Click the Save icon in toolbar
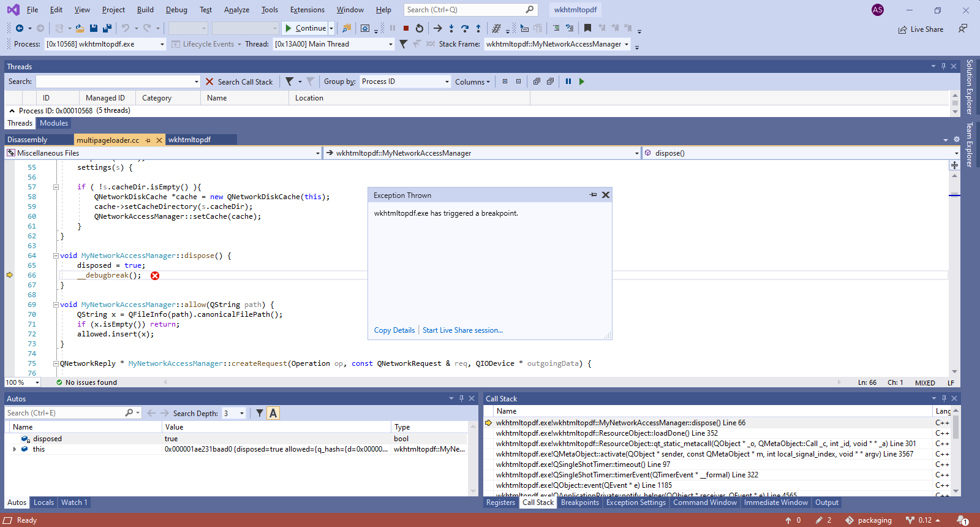Image resolution: width=980 pixels, height=527 pixels. point(94,28)
